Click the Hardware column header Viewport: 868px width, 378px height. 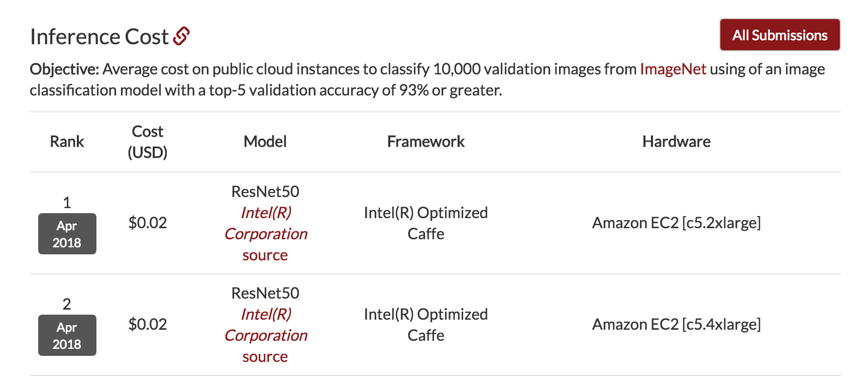[676, 142]
